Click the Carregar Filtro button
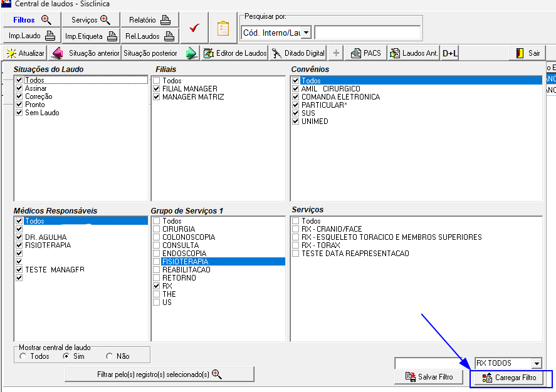Screen dimensions: 556x392 click(510, 378)
